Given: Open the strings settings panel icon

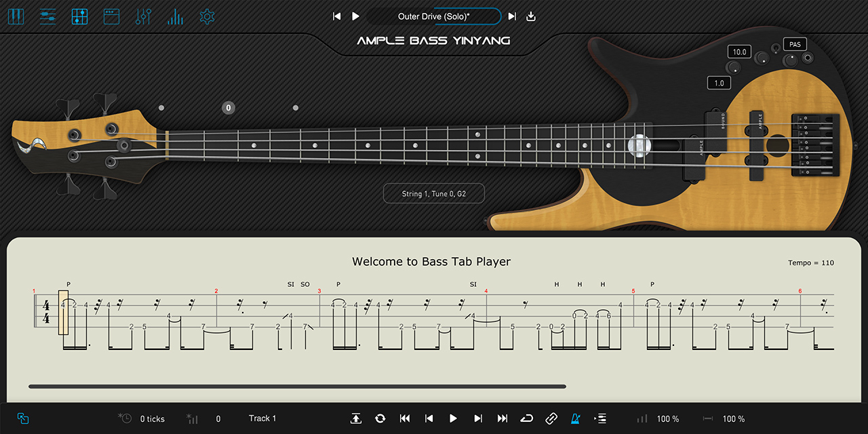Looking at the screenshot, I should click(47, 16).
